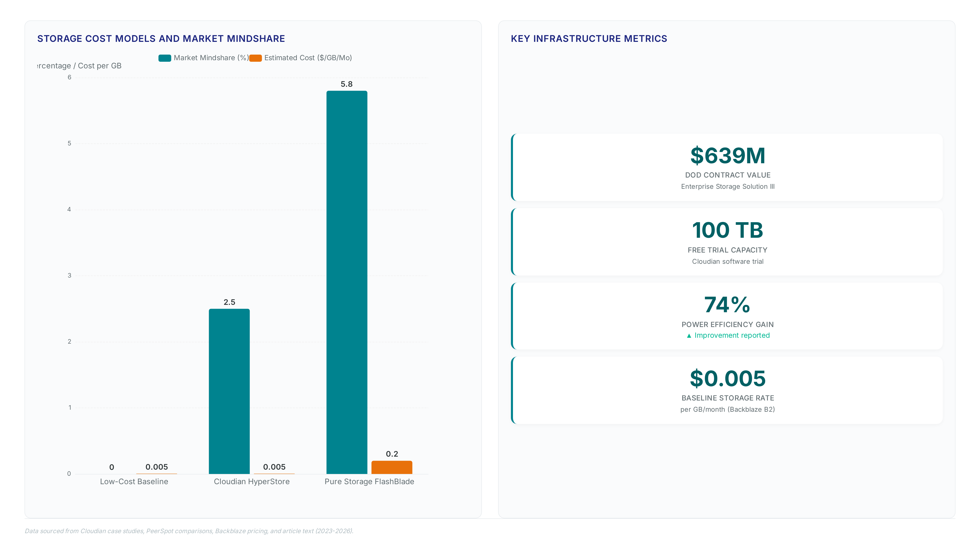980x551 pixels.
Task: Click the orange Estimated Cost legend swatch
Action: [x=255, y=58]
